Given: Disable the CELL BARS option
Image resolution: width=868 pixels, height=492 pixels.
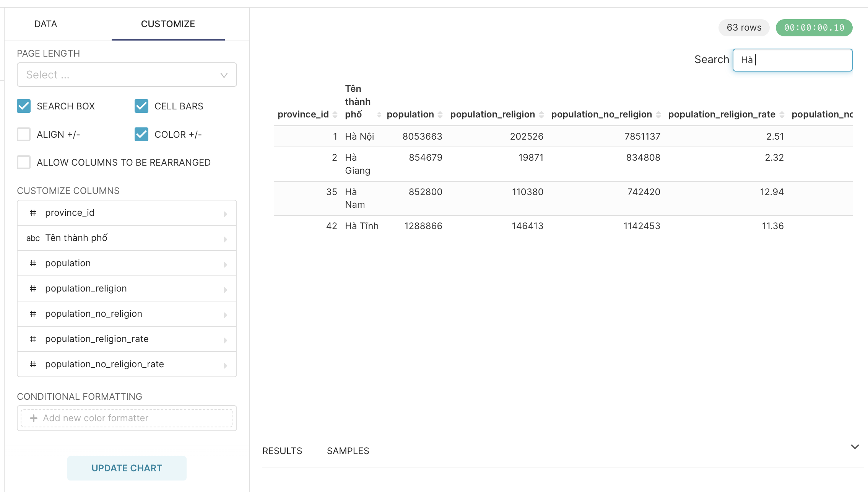Looking at the screenshot, I should coord(141,106).
